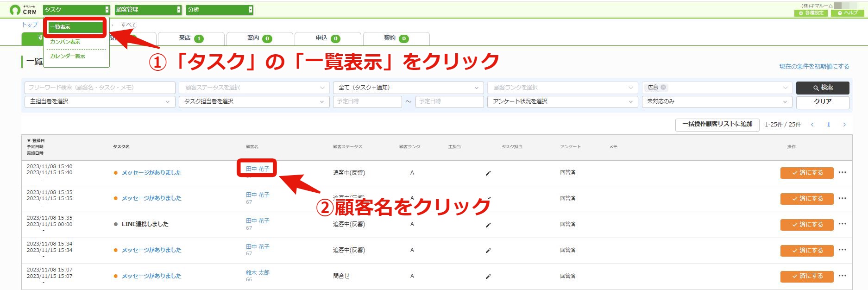Click the クリア button
Viewport: 868px width, 290px height.
(x=823, y=102)
